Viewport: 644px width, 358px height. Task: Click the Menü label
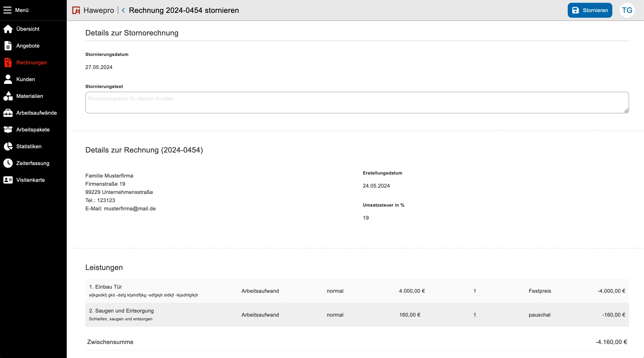tap(22, 10)
